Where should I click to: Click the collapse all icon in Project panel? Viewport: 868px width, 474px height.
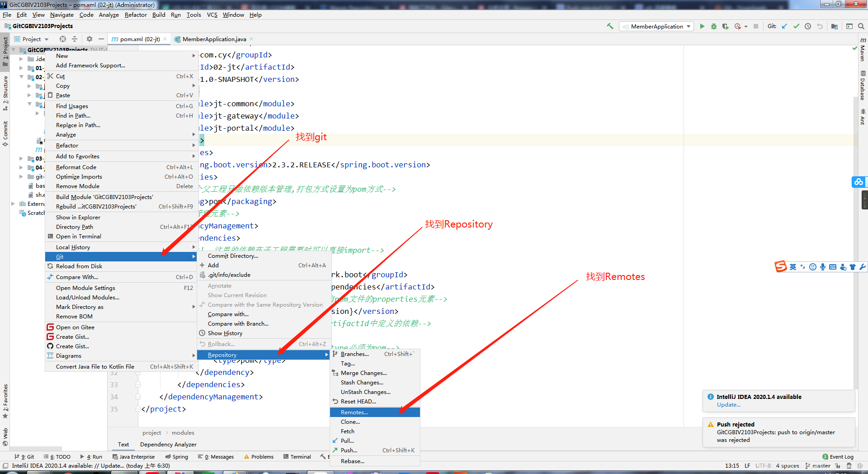pos(75,39)
